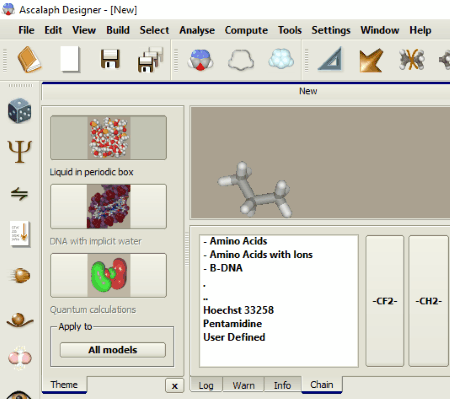Screen dimensions: 450x399
Task: Click the flying ball dynamics icon
Action: [x=20, y=275]
